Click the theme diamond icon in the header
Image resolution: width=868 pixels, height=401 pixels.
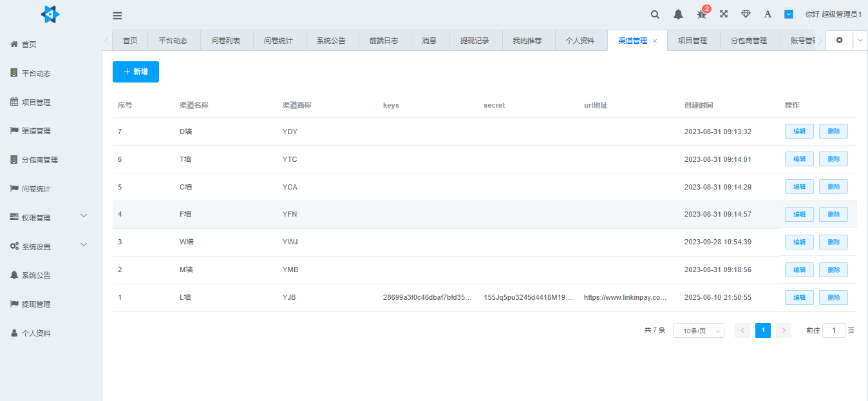click(x=746, y=14)
